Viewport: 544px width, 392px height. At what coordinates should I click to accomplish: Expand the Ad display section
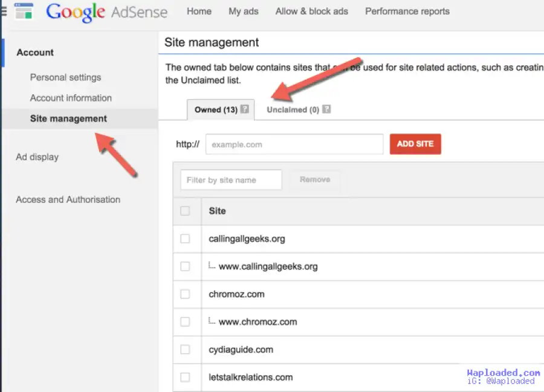tap(37, 157)
